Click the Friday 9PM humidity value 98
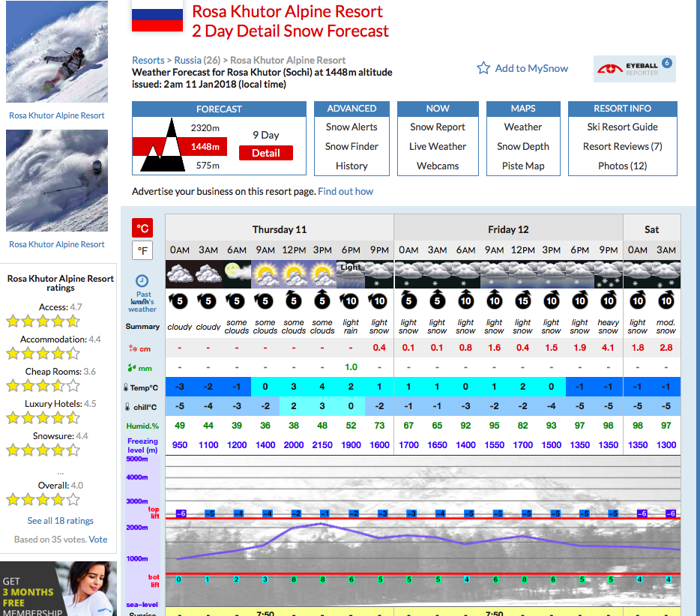700x616 pixels. tap(608, 426)
